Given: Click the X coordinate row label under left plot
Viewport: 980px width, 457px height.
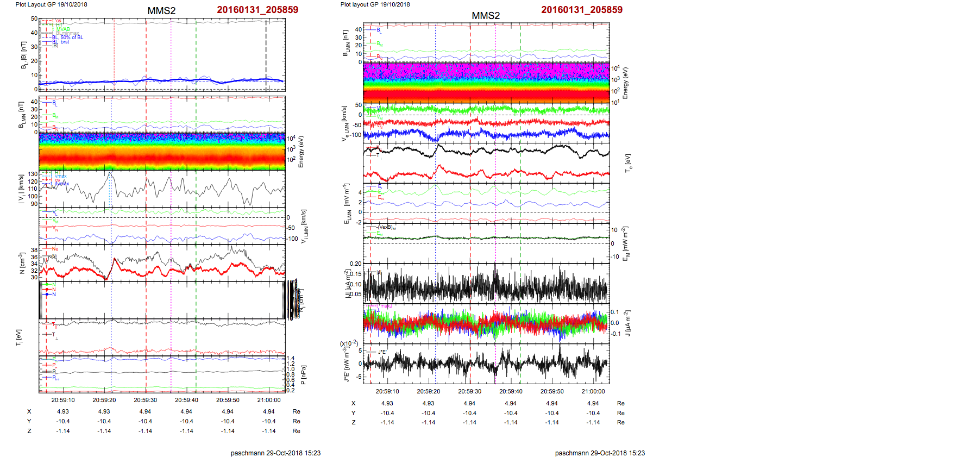Looking at the screenshot, I should (29, 411).
